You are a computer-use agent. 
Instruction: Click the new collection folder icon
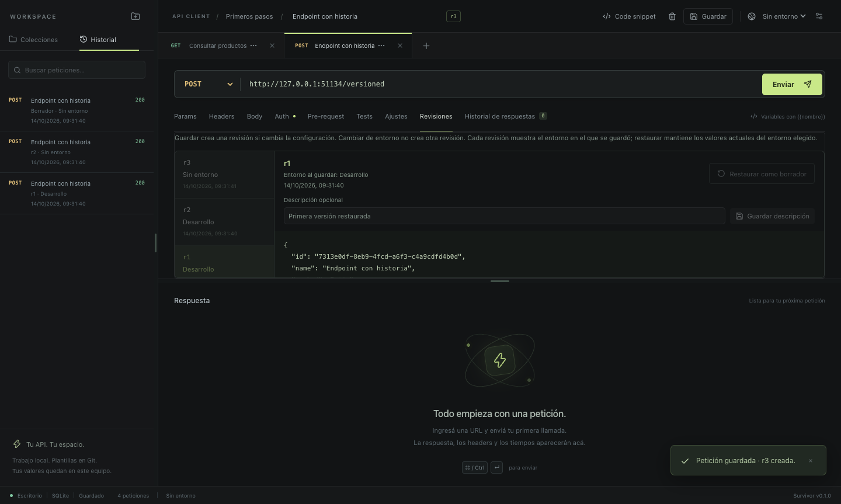pyautogui.click(x=135, y=16)
